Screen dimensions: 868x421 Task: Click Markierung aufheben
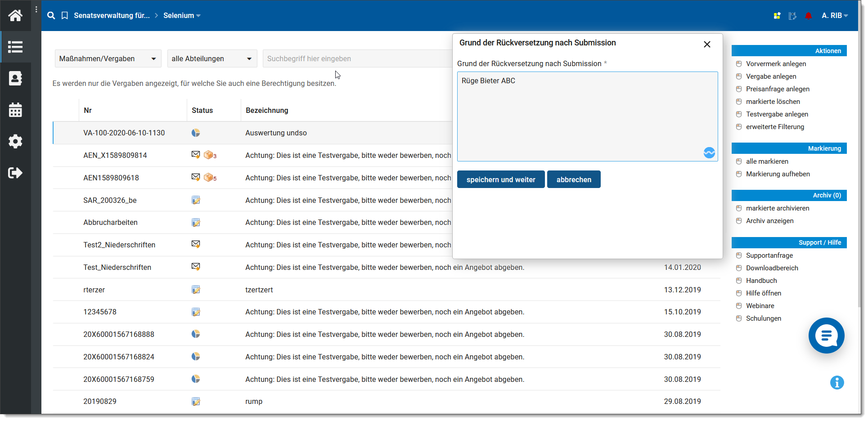778,174
